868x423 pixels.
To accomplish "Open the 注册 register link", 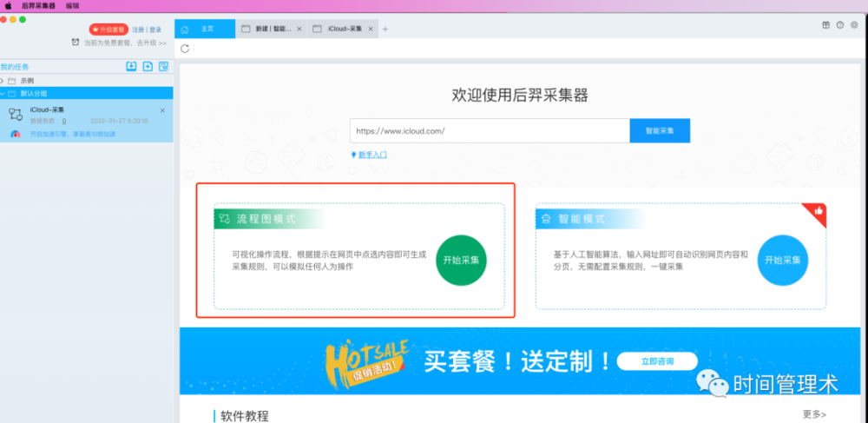I will (138, 30).
